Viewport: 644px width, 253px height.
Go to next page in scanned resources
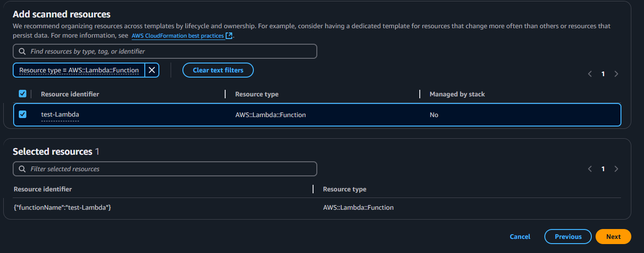pyautogui.click(x=616, y=74)
